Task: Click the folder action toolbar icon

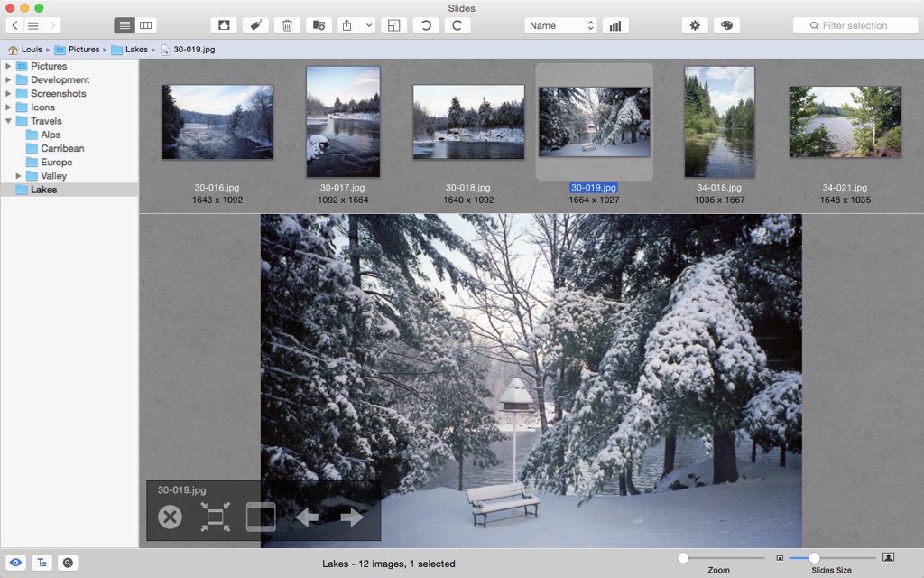Action: tap(319, 25)
